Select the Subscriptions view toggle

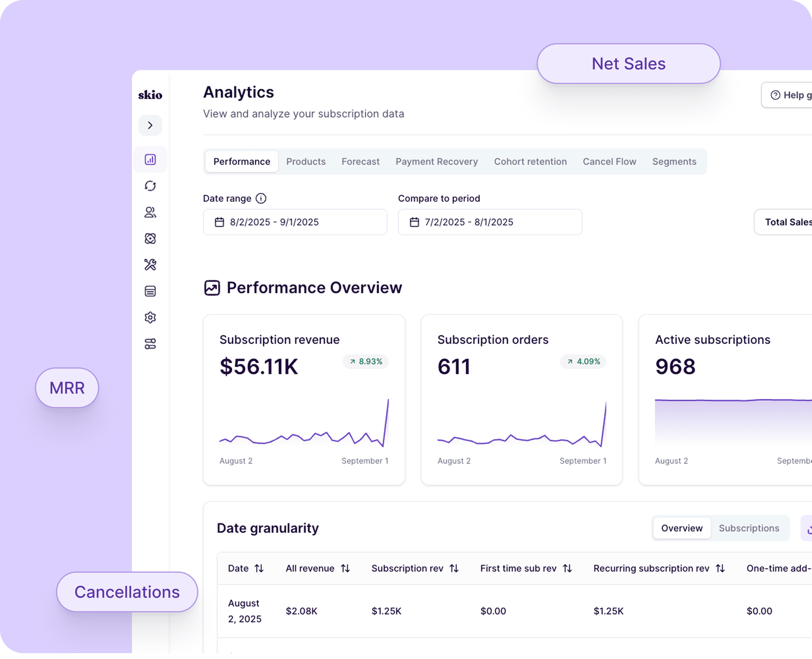[x=749, y=528]
